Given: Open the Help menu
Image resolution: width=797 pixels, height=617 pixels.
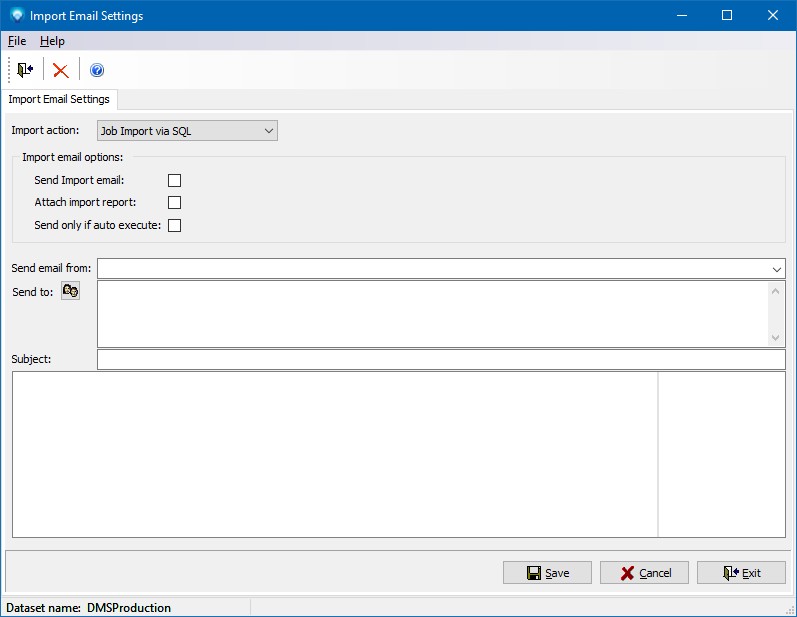Looking at the screenshot, I should click(52, 41).
